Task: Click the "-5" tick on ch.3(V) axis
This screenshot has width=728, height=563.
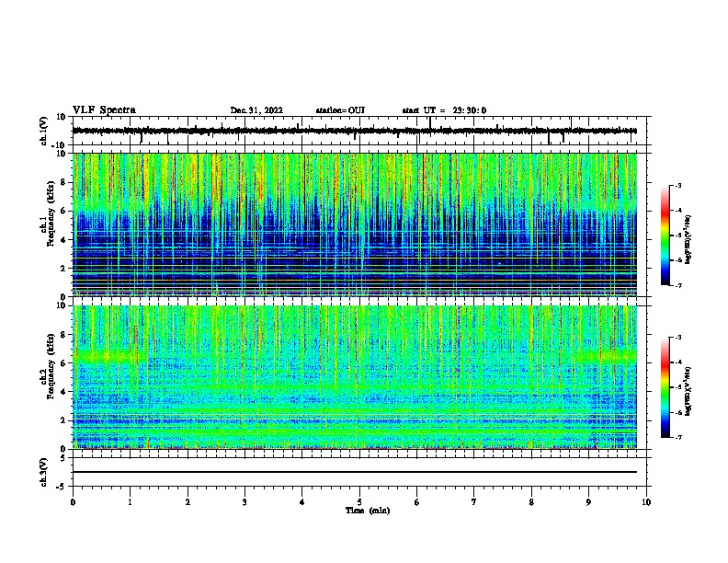Action: point(63,487)
